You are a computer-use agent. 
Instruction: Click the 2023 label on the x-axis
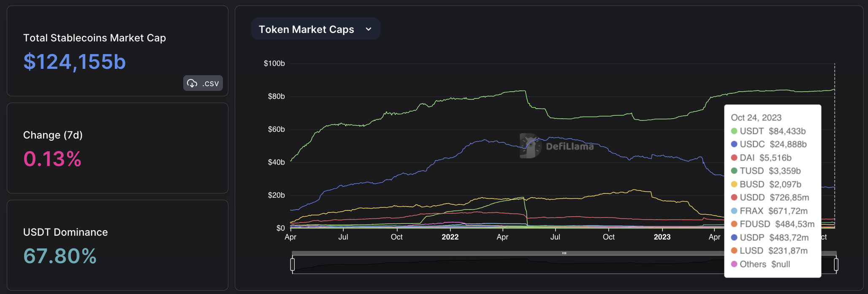(662, 237)
